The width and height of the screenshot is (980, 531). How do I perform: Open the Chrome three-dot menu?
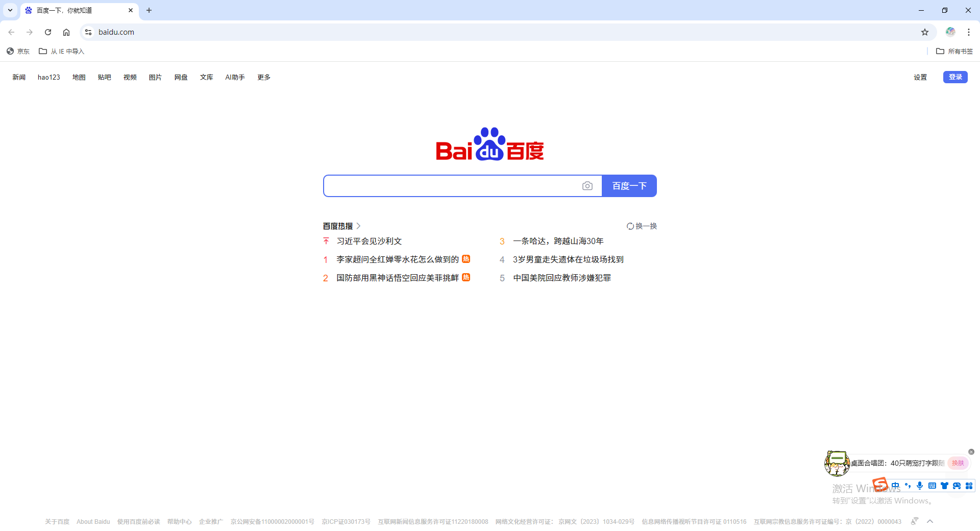click(969, 32)
